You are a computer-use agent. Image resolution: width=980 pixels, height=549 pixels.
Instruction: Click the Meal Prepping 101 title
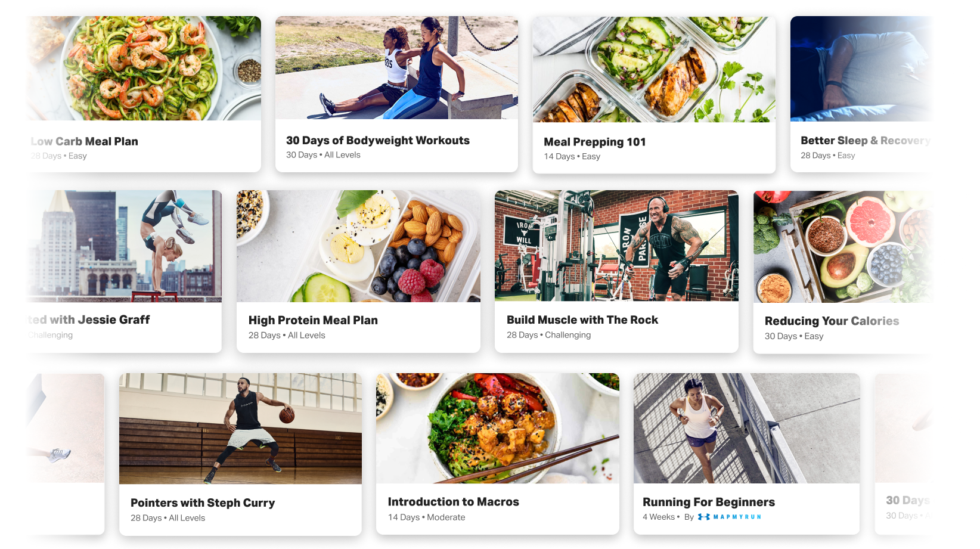pyautogui.click(x=594, y=142)
